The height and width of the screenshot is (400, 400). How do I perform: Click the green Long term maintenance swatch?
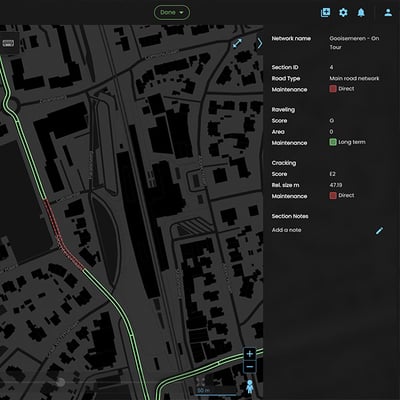coord(333,142)
